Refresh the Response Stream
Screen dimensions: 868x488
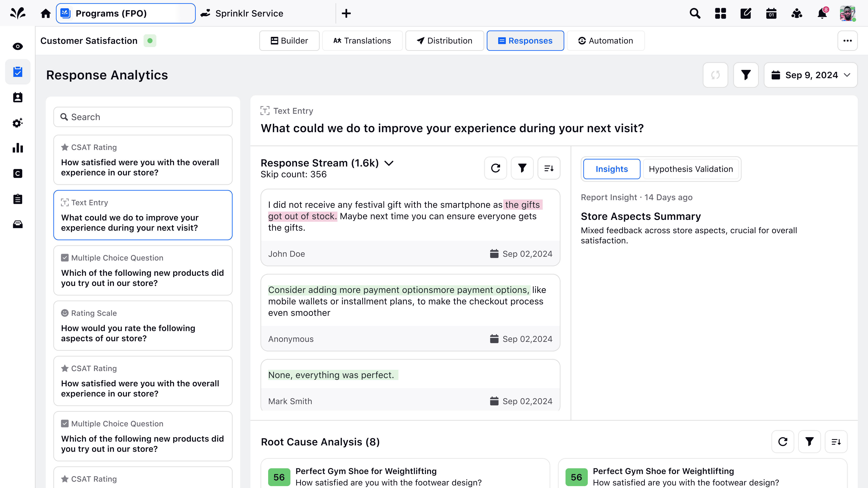[x=495, y=168]
